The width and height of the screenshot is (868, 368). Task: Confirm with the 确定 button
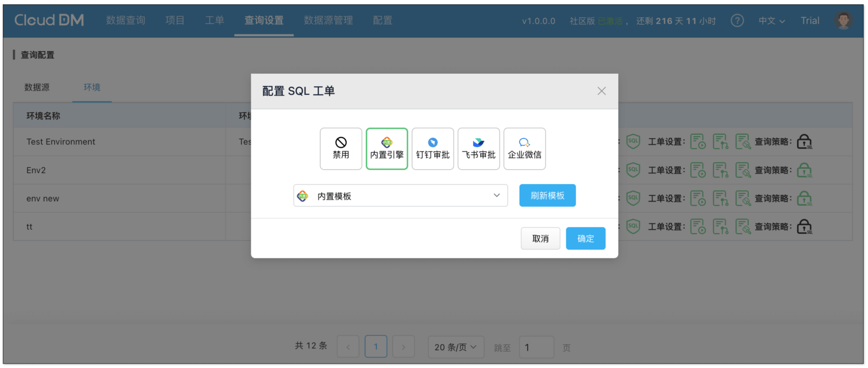tap(585, 239)
